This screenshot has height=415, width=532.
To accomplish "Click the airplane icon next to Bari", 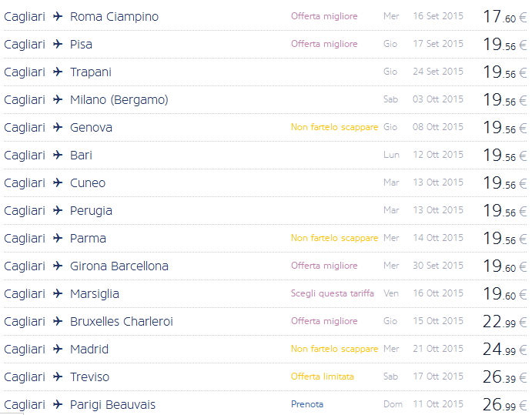I will coord(58,155).
